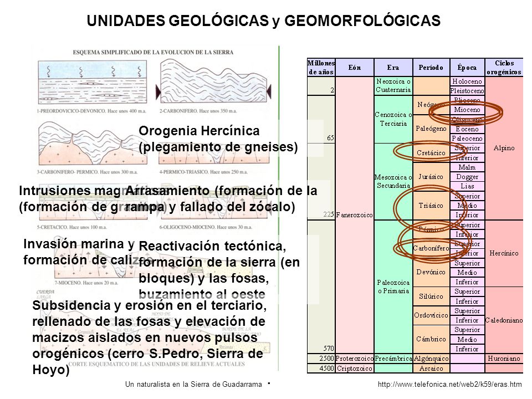Click the 'Ciclos orogénicos' column header
The width and height of the screenshot is (532, 399).
(x=504, y=68)
